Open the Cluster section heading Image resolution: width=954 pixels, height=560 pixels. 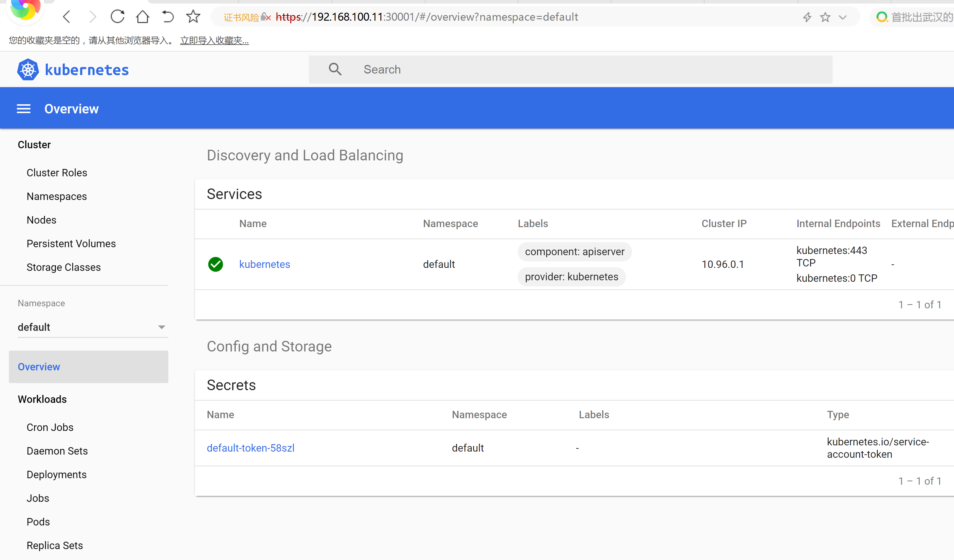tap(34, 145)
